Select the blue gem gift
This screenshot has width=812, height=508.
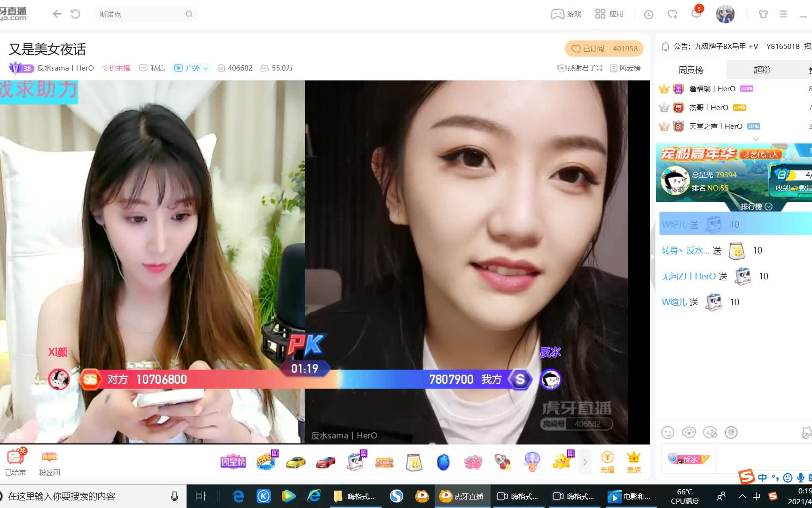pyautogui.click(x=444, y=462)
